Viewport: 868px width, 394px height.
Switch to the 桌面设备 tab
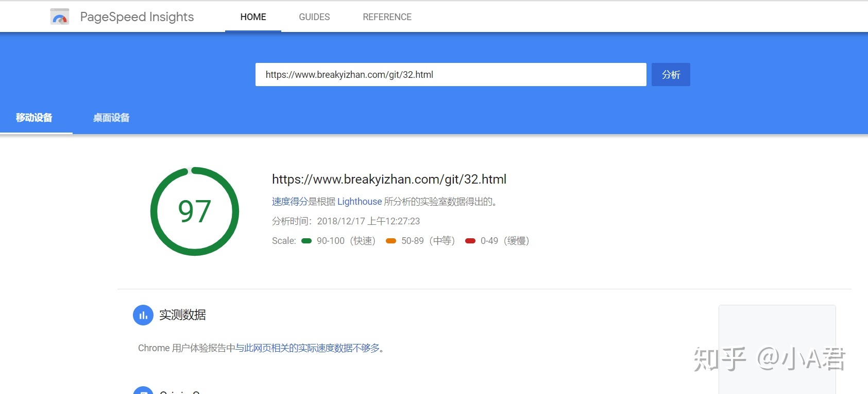[x=111, y=118]
